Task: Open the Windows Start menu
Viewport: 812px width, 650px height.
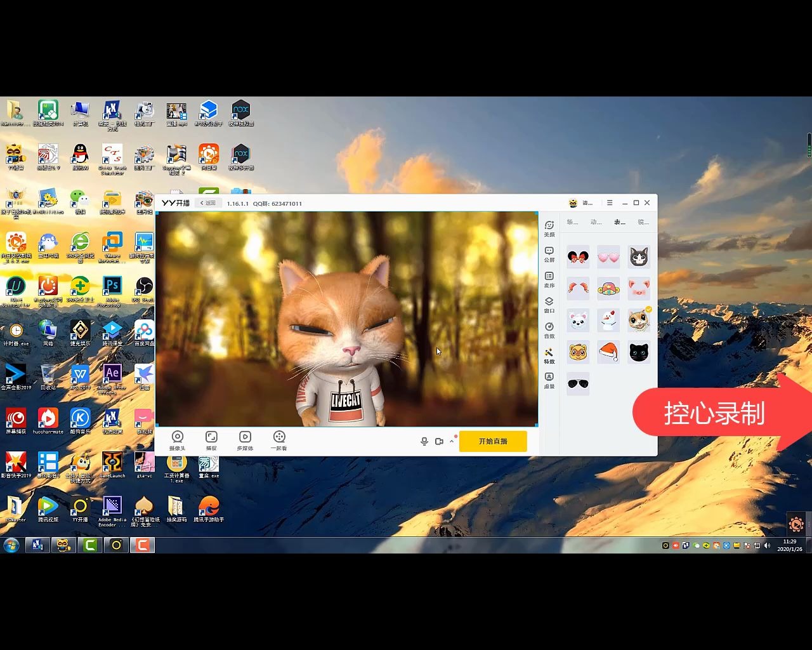Action: [11, 545]
